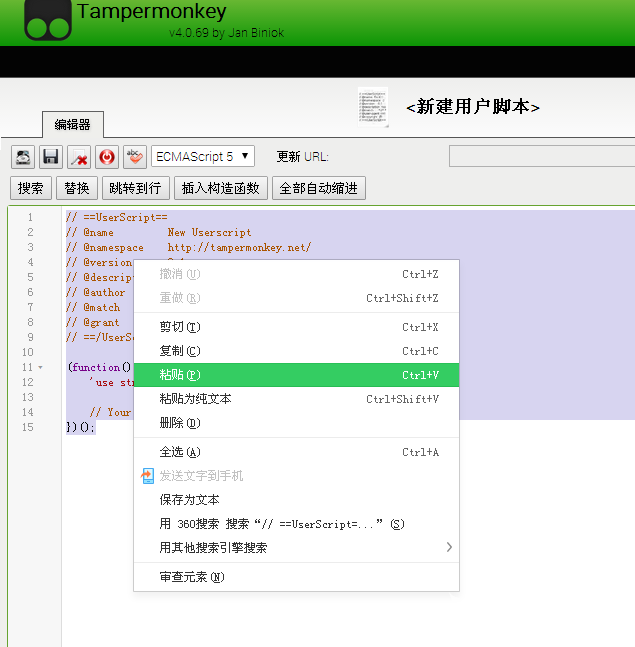The width and height of the screenshot is (635, 647).
Task: Open the 编辑器 tab
Action: 73,125
